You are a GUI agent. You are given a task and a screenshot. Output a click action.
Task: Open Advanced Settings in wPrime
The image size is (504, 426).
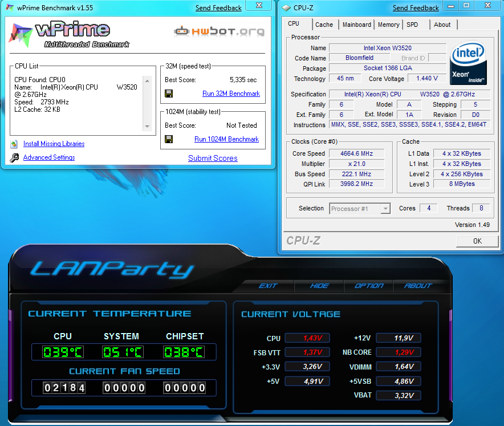click(x=49, y=157)
